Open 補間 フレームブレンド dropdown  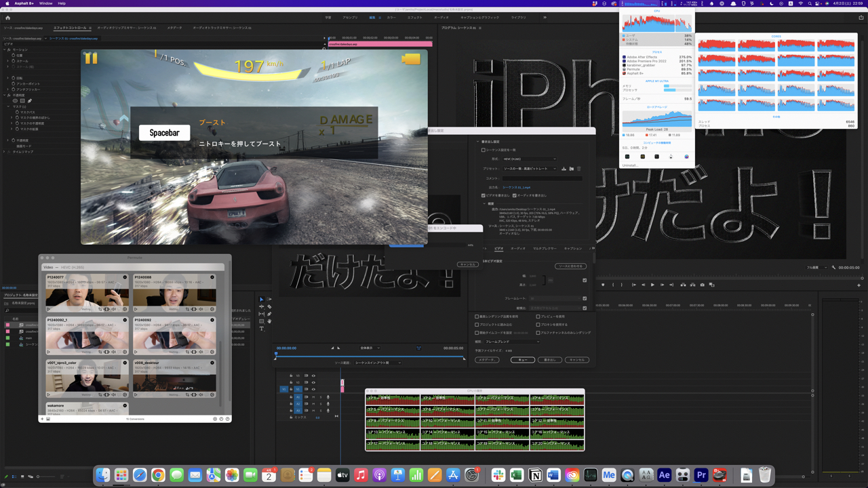[512, 342]
